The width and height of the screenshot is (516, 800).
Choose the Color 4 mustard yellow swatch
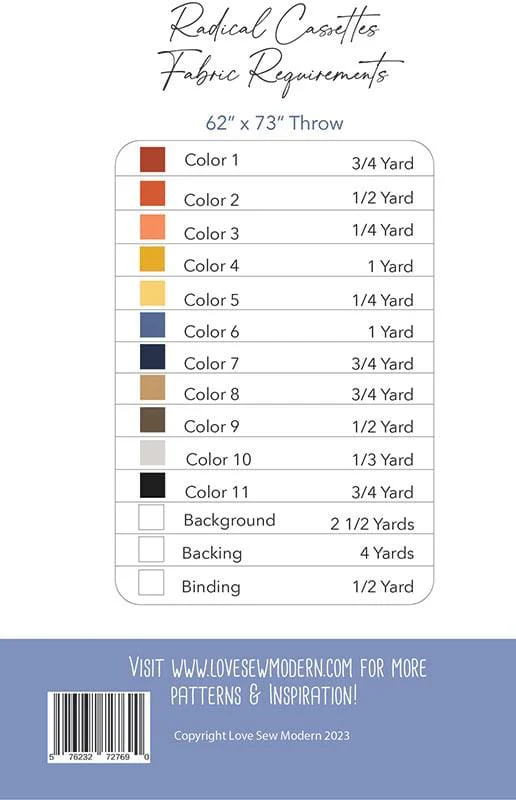click(x=153, y=259)
